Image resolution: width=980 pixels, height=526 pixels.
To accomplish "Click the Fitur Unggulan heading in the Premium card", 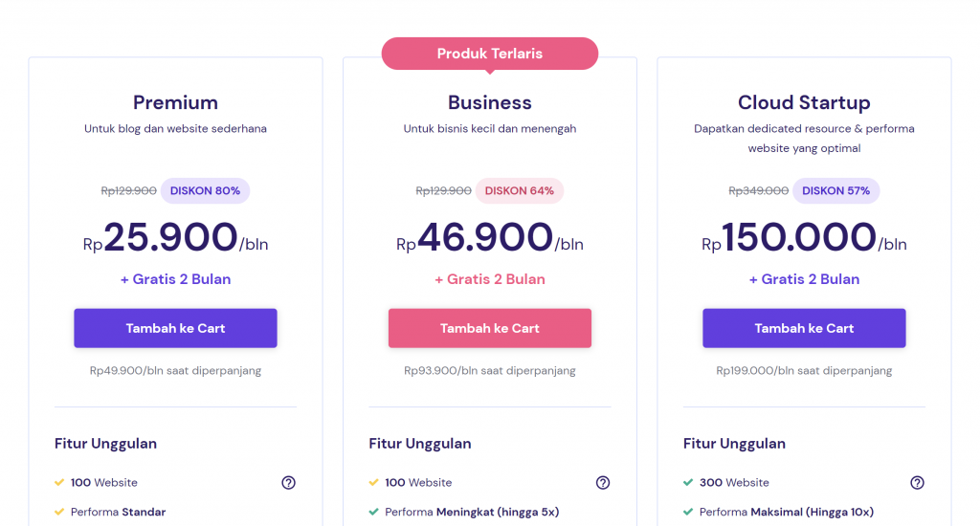I will click(105, 444).
